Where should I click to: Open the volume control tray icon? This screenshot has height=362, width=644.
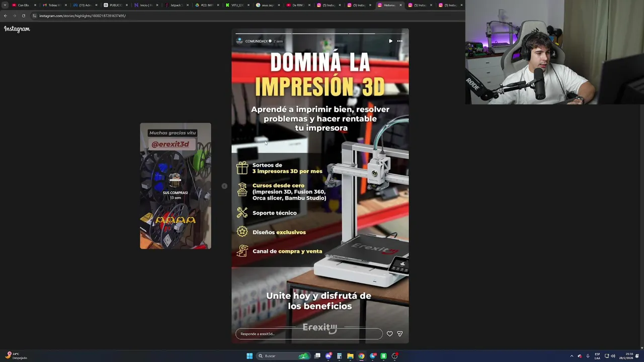click(x=613, y=356)
